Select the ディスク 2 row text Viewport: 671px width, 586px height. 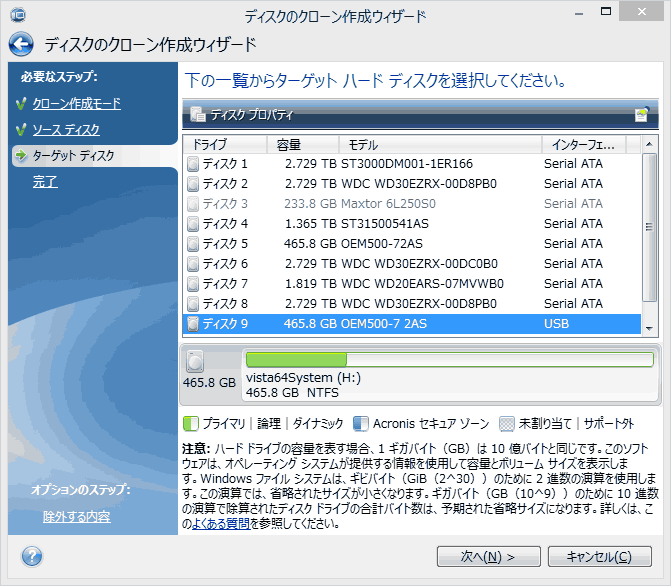pyautogui.click(x=225, y=184)
